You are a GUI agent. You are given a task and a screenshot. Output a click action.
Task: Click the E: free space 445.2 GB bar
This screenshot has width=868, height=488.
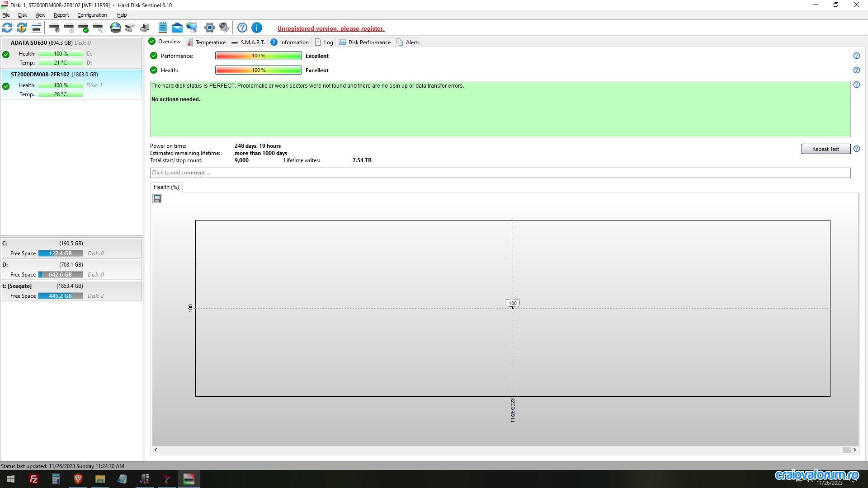pyautogui.click(x=61, y=296)
